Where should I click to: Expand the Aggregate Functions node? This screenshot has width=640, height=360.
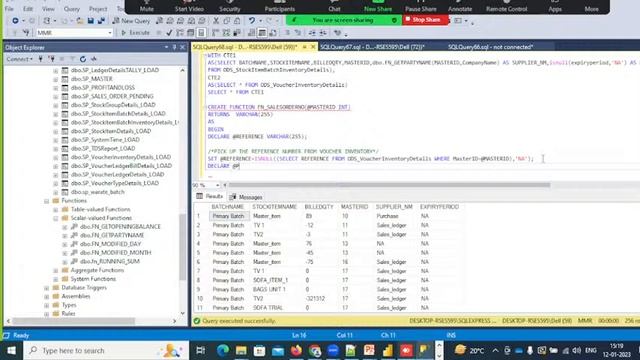pos(56,270)
